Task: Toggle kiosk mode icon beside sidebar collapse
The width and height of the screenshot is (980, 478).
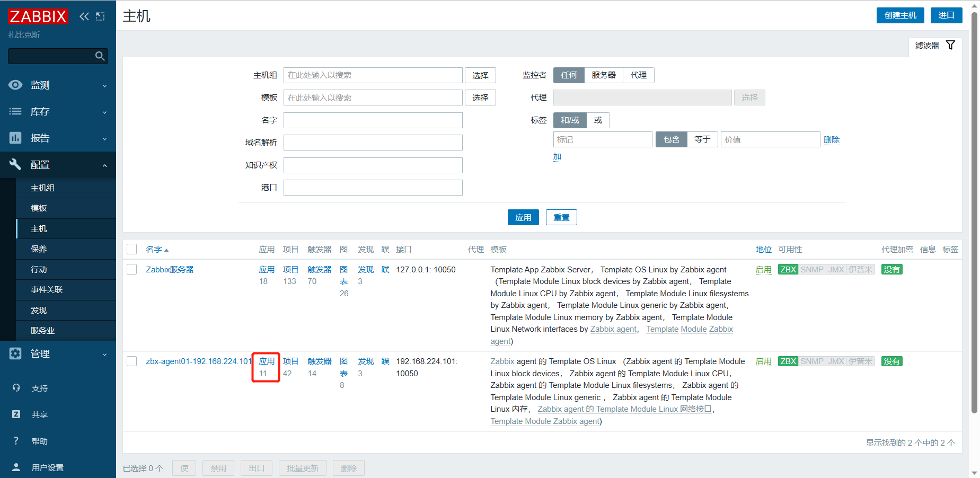Action: [100, 16]
